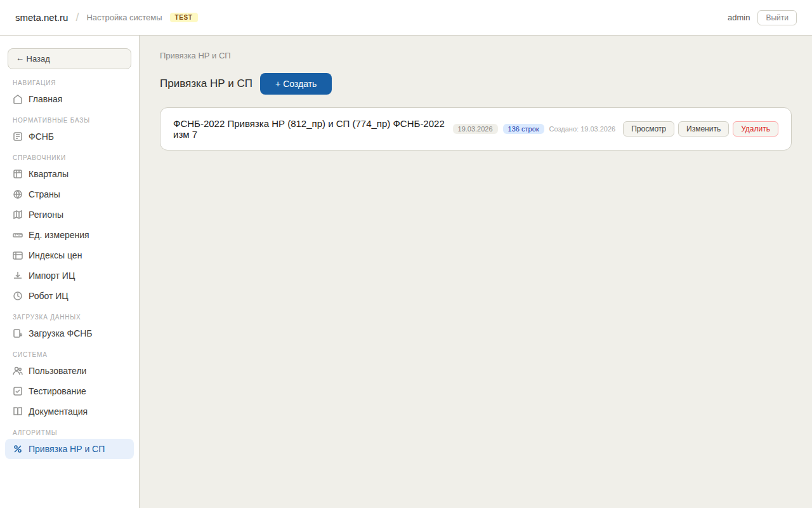Open Загрузка ФСНБ section
The image size is (812, 508).
(x=60, y=333)
